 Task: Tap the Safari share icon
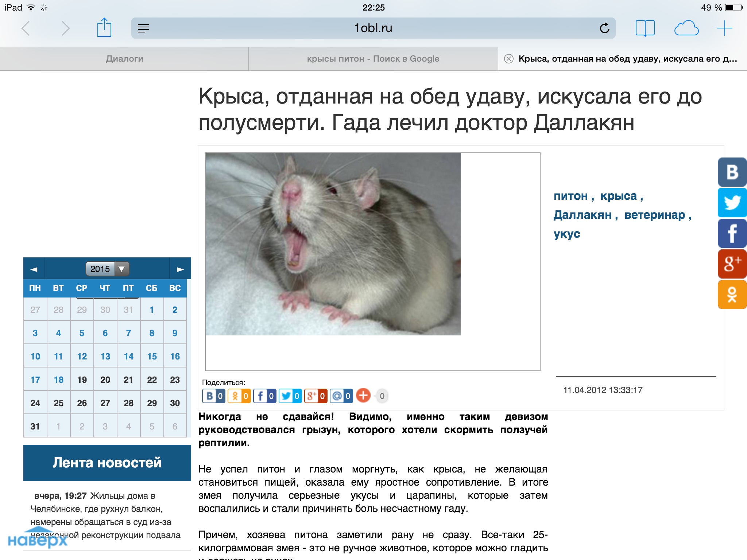(104, 28)
